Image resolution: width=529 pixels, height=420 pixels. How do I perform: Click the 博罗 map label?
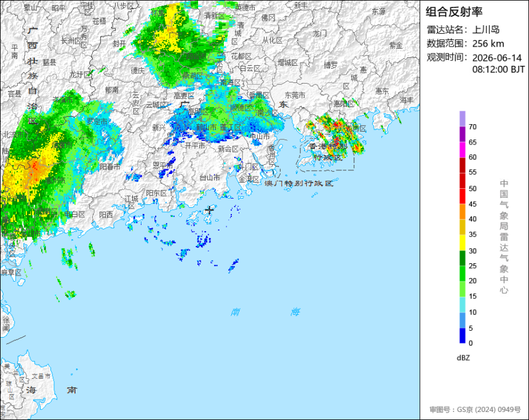point(331,65)
